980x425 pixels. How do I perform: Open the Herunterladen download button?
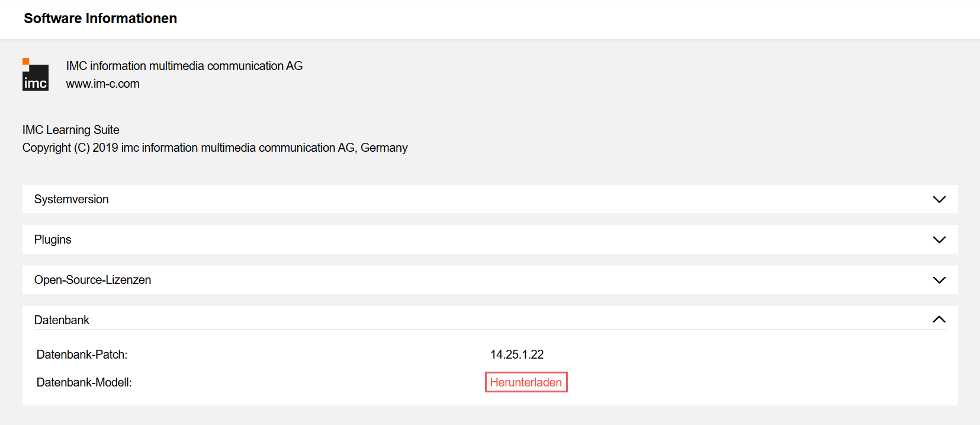tap(526, 382)
